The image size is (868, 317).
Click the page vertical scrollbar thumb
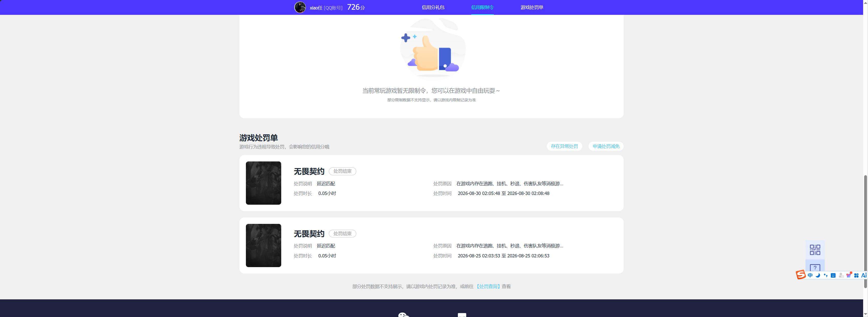point(865,232)
